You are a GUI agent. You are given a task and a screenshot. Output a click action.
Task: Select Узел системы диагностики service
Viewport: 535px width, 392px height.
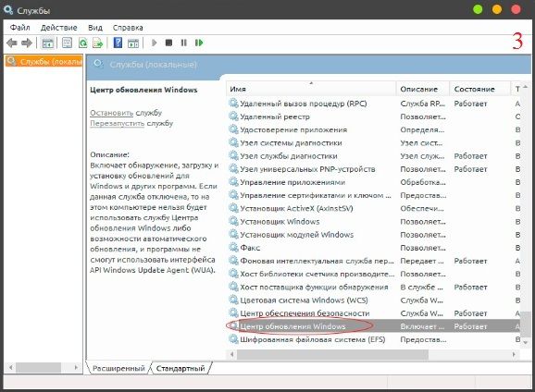pos(374,142)
